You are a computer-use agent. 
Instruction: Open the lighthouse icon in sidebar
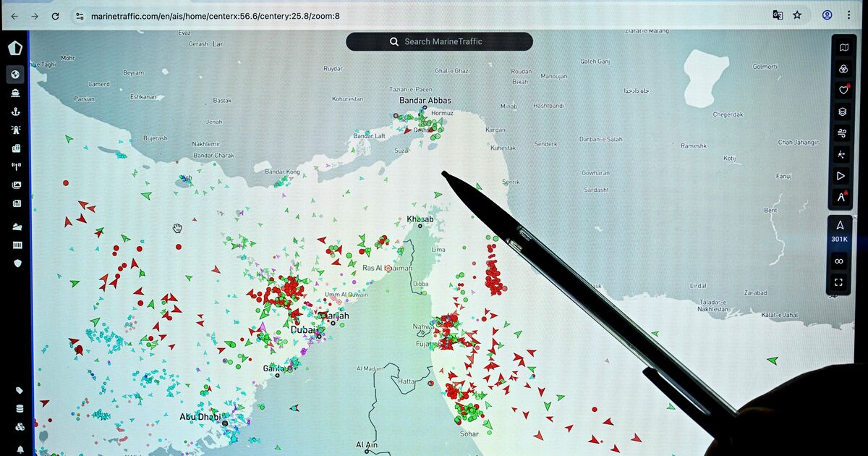click(17, 130)
